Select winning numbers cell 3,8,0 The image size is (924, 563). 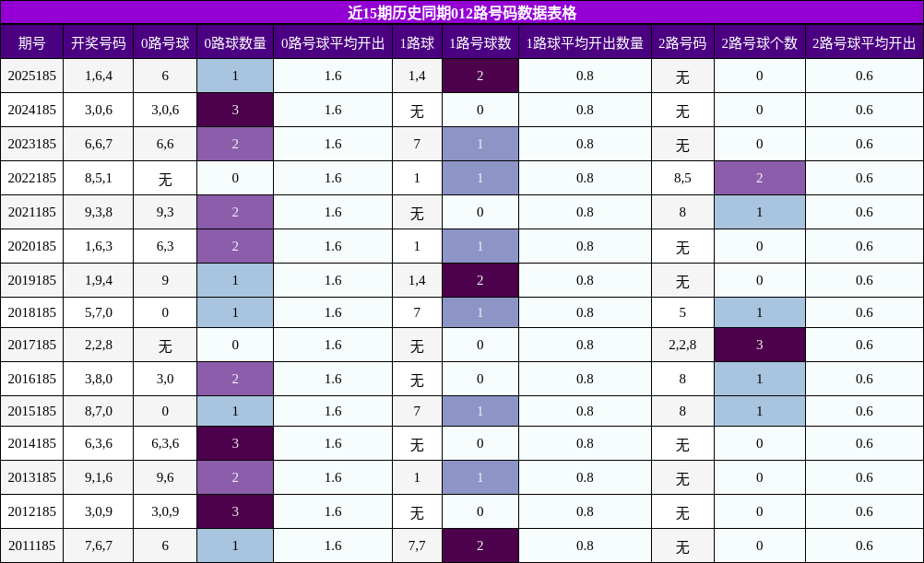[x=99, y=379]
